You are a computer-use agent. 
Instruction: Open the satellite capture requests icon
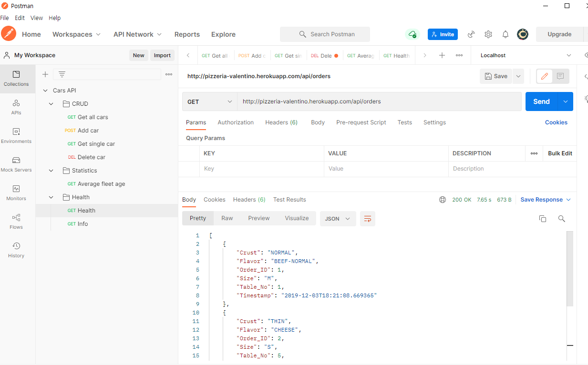click(471, 34)
